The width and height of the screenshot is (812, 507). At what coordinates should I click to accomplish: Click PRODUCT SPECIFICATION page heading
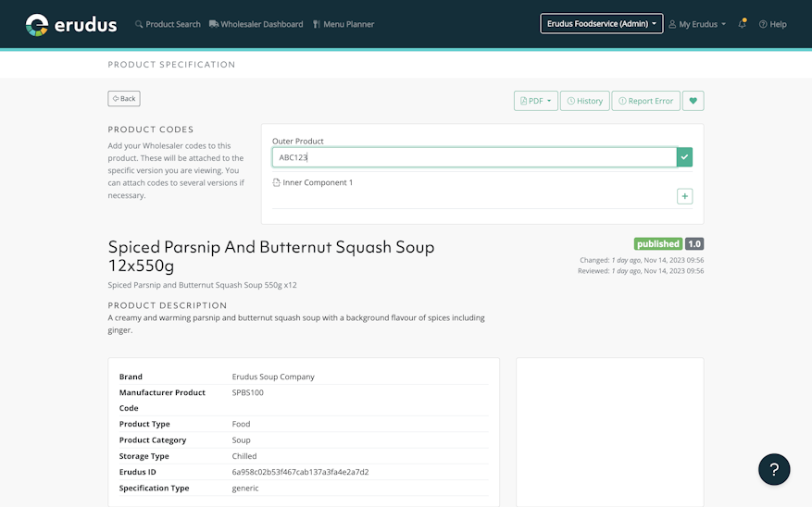(171, 65)
